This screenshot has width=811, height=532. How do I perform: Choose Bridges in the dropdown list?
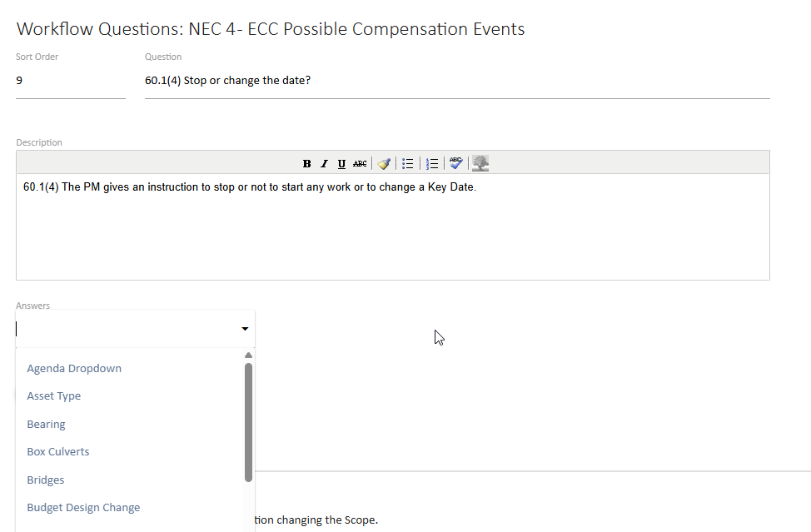(46, 480)
